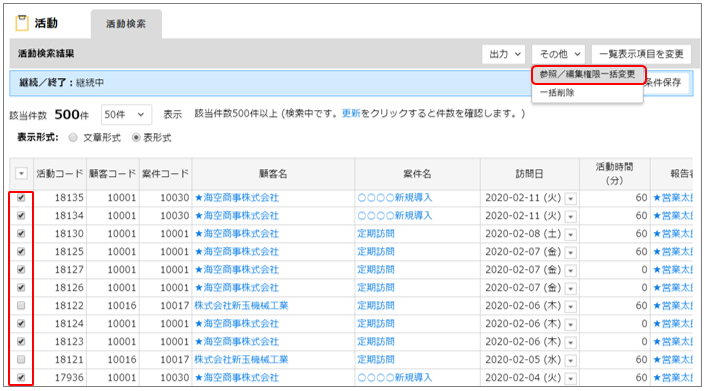The height and width of the screenshot is (391, 705).
Task: Open the 出力 dropdown
Action: [x=504, y=54]
